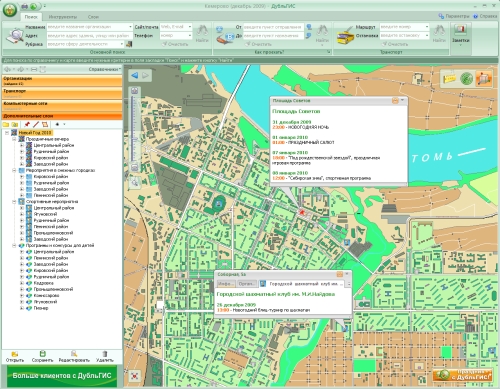Select the magnifier tool below the zoom slider
The image size is (500, 389).
[x=135, y=182]
